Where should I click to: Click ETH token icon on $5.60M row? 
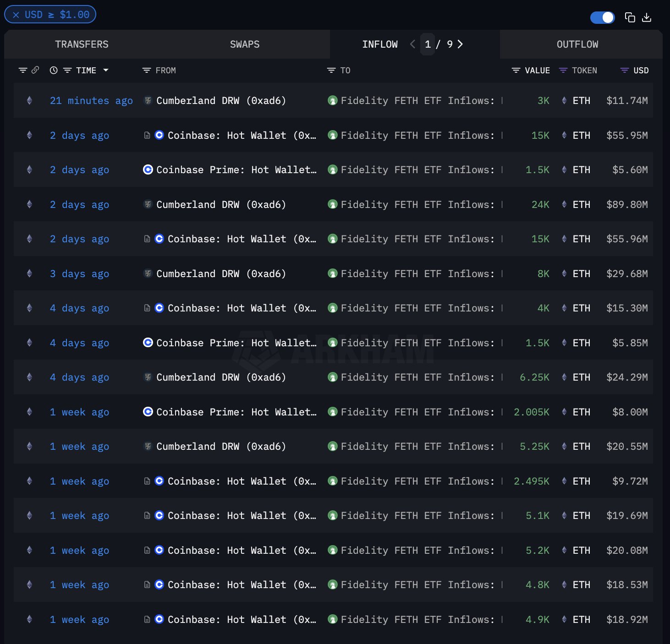click(x=564, y=170)
